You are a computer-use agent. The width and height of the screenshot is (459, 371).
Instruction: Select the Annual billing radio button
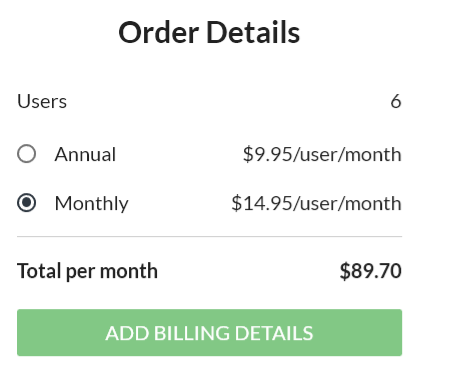click(27, 154)
